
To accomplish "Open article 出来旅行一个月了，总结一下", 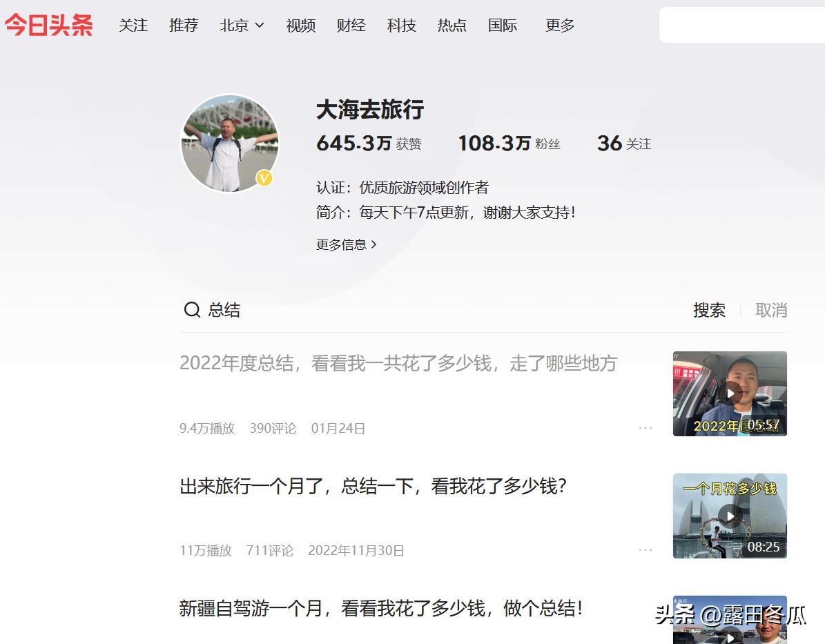I will [x=373, y=486].
